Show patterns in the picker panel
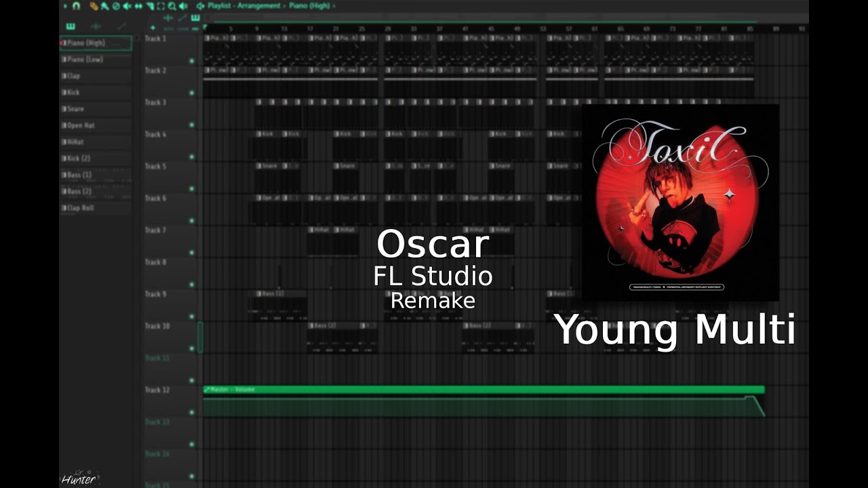Viewport: 868px width, 488px height. (x=71, y=26)
